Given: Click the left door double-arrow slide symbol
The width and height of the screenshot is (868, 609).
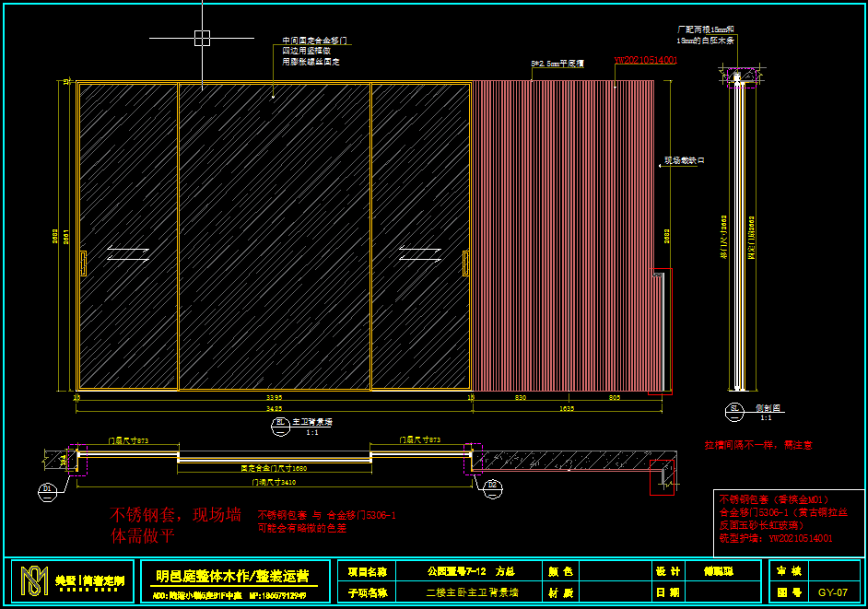Looking at the screenshot, I should click(x=128, y=253).
